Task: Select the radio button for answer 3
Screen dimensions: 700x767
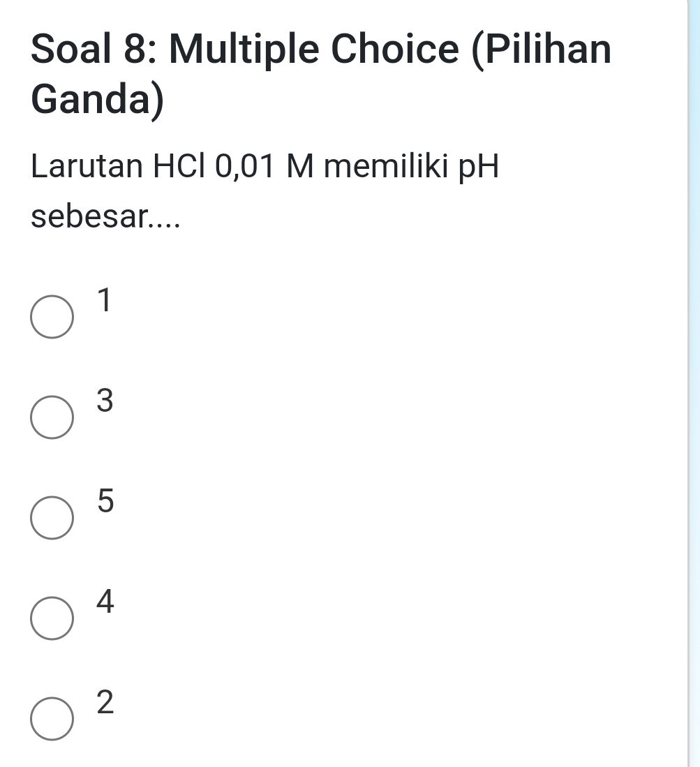Action: click(x=52, y=417)
